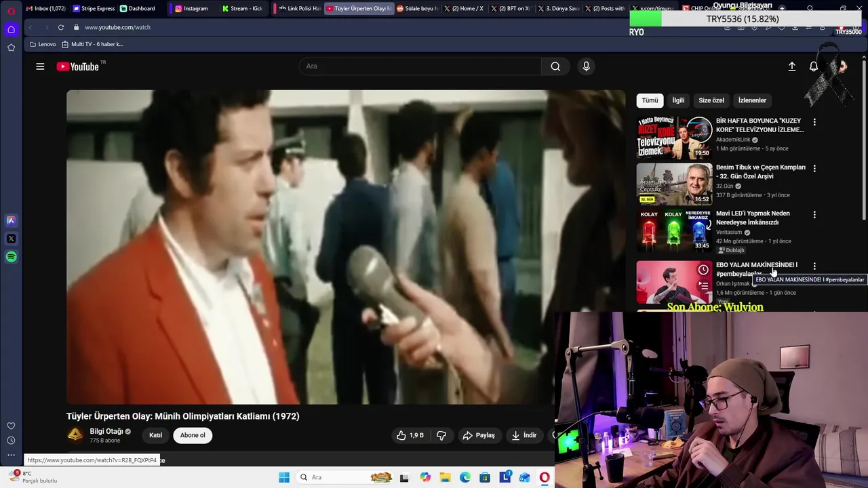Open the Bilgi Otağı channel name link
This screenshot has width=868, height=488.
point(106,431)
